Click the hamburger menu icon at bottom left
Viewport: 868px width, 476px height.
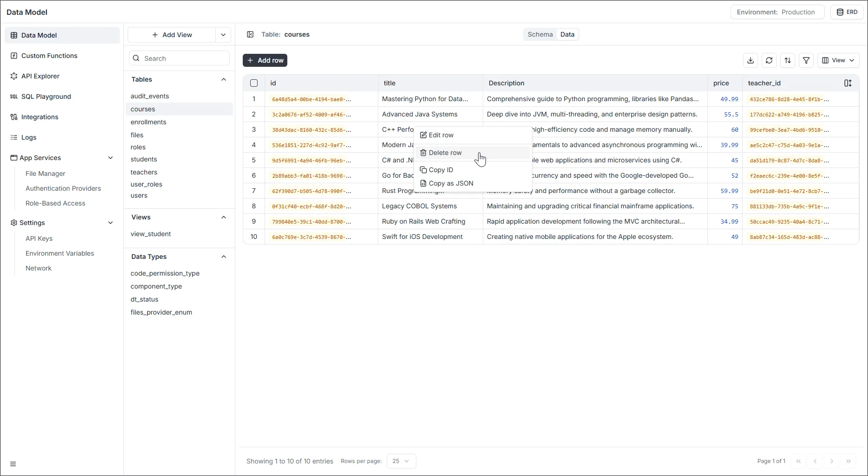point(13,464)
